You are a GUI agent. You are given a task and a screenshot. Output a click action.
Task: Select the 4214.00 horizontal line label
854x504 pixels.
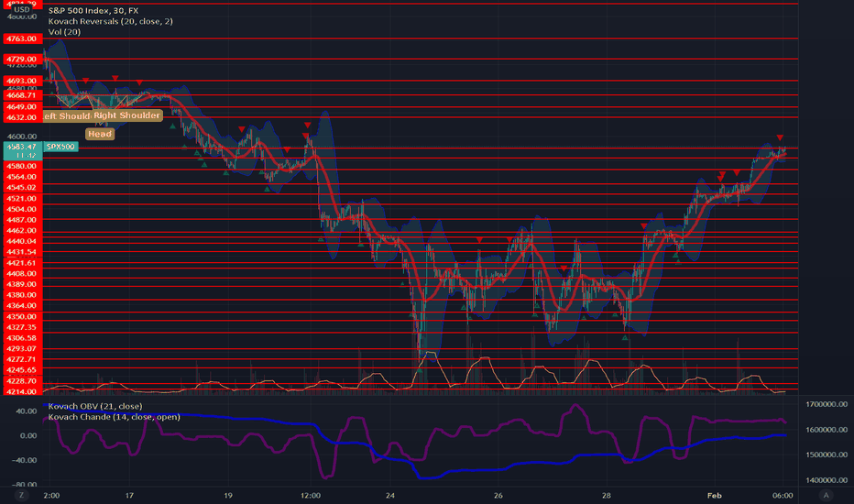(x=22, y=391)
